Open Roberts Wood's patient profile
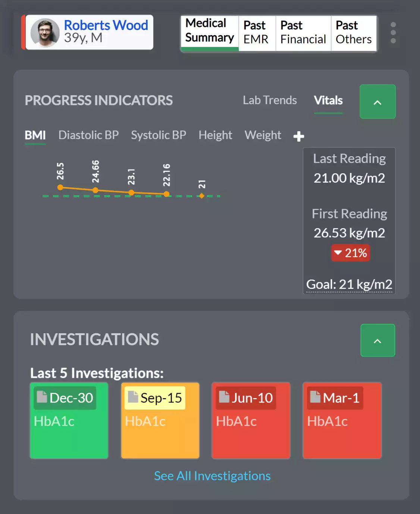 (106, 25)
